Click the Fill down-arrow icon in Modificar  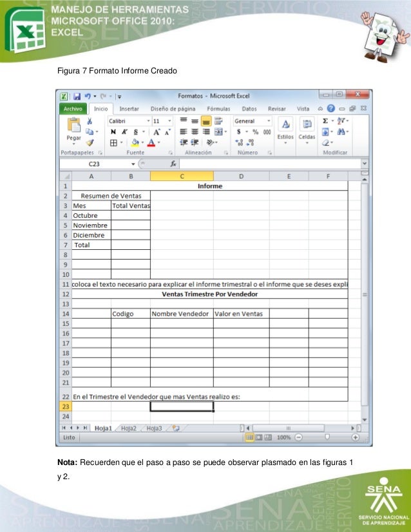point(325,131)
